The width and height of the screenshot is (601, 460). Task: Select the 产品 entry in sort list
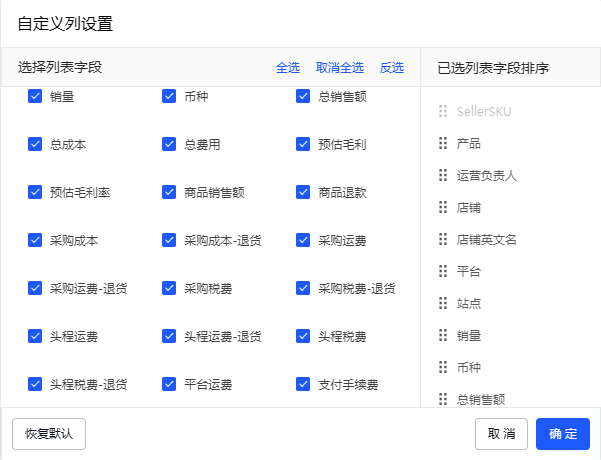tap(468, 144)
